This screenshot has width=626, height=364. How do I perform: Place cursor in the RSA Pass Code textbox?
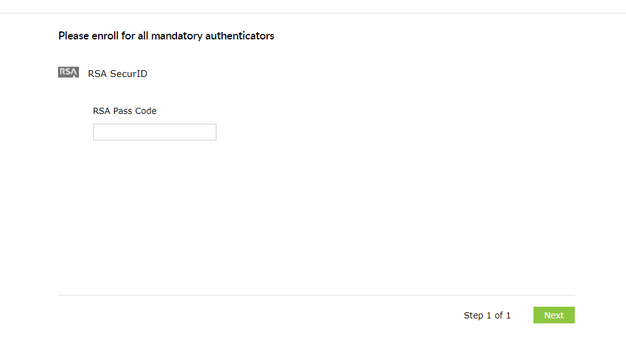tap(154, 132)
